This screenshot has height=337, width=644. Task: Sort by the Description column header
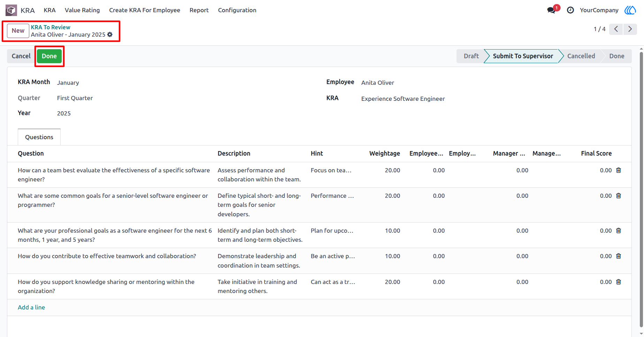(x=234, y=153)
